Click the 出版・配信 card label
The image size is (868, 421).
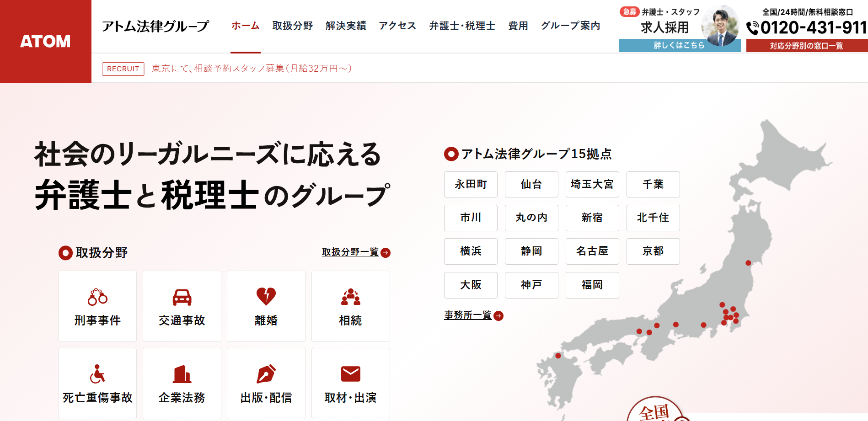pyautogui.click(x=266, y=398)
